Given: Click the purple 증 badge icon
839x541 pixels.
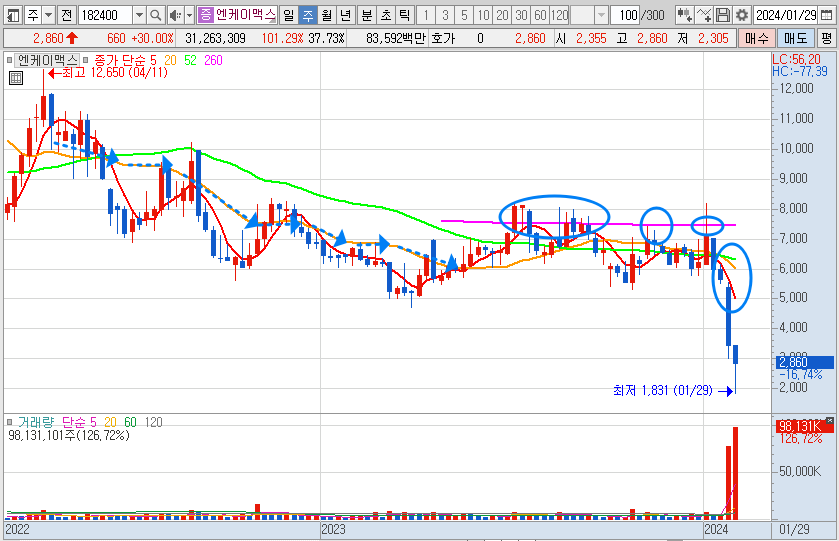Looking at the screenshot, I should (205, 15).
